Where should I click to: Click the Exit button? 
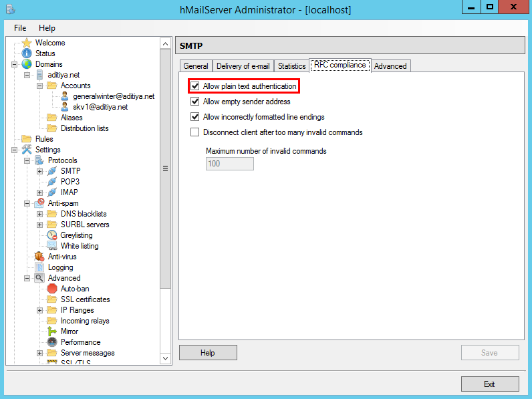pos(490,384)
